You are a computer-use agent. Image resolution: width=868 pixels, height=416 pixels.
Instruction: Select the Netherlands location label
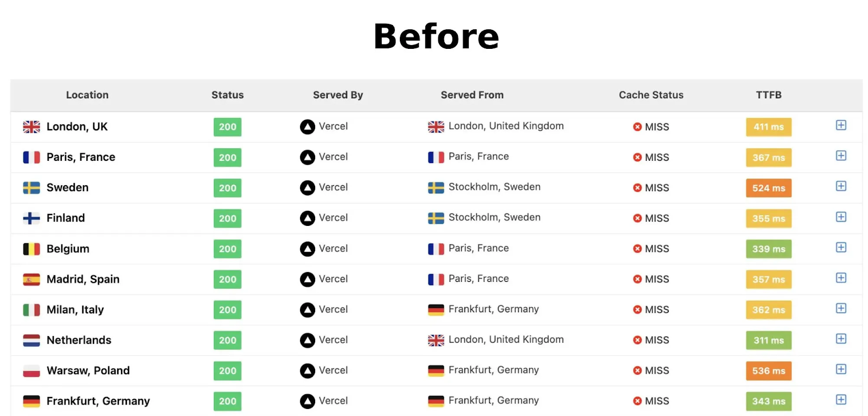coord(79,340)
